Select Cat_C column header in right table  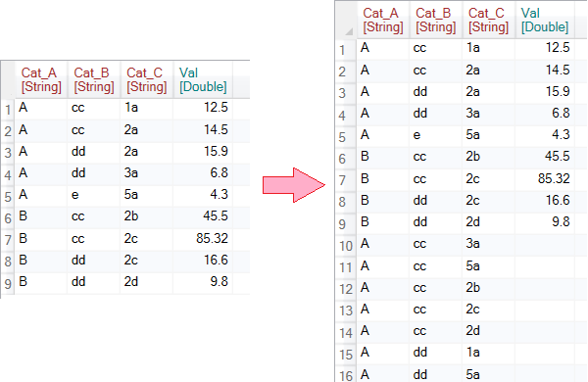(488, 21)
